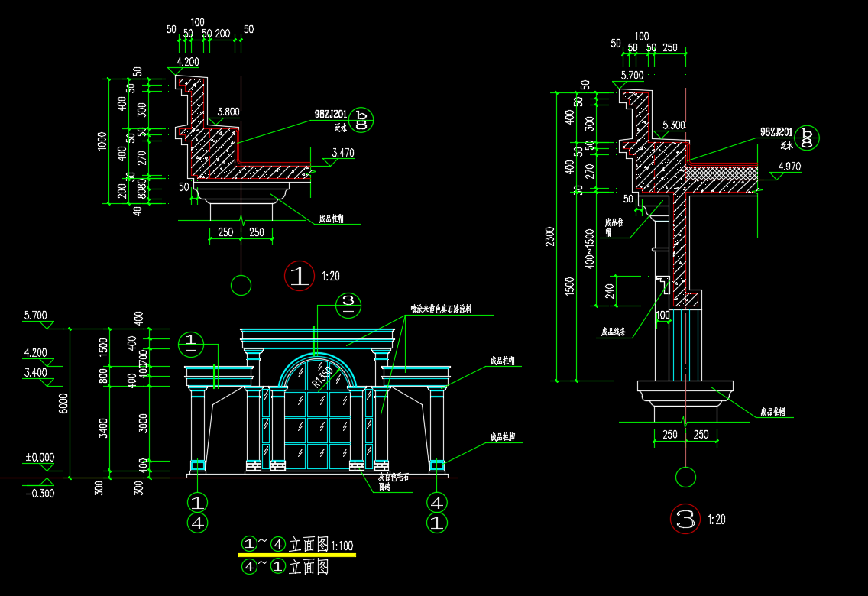Viewport: 868px width, 596px height.
Task: Click the 98ZJ201 reference in detail 3
Action: tap(776, 131)
